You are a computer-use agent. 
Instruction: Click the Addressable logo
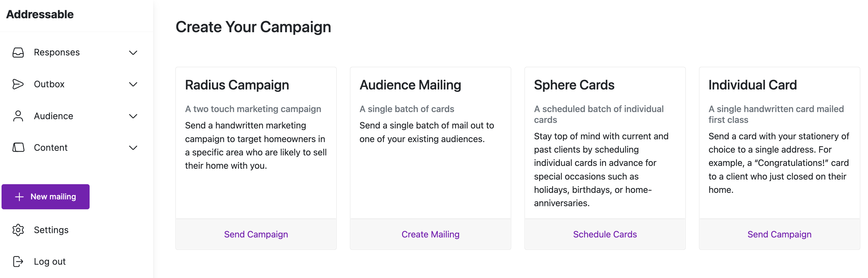40,14
